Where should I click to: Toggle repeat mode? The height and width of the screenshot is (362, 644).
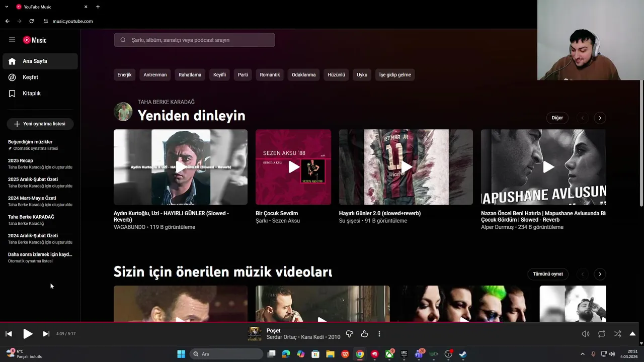[602, 334]
